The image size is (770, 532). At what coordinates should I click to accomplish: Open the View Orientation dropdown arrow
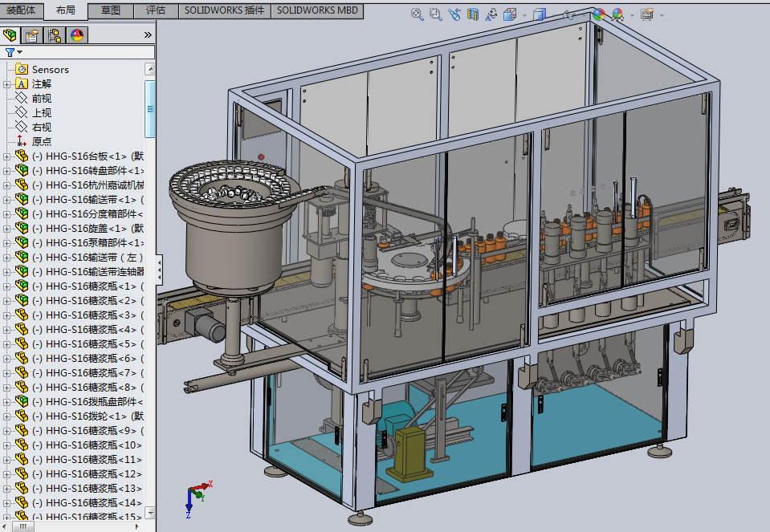pyautogui.click(x=524, y=15)
